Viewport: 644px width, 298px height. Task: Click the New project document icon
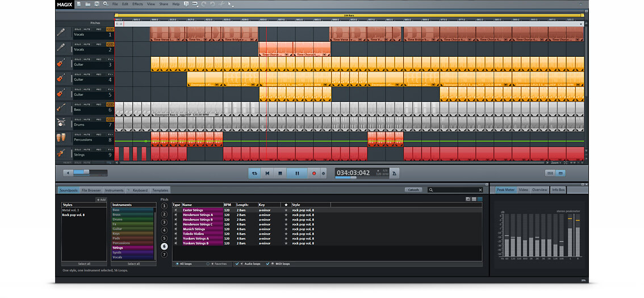click(79, 4)
